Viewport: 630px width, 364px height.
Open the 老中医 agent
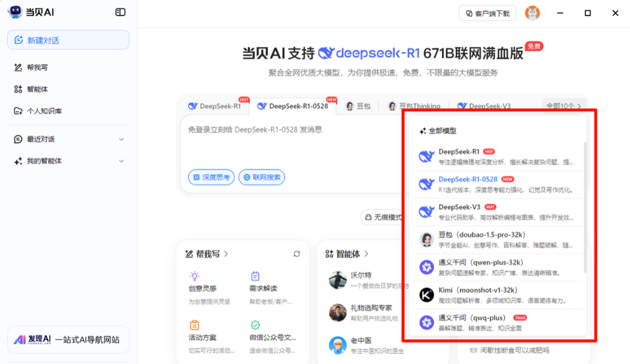(368, 345)
